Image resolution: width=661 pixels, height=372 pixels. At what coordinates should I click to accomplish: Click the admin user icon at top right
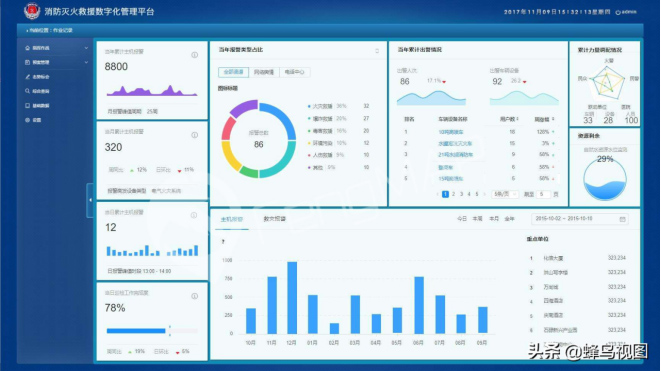coord(618,12)
